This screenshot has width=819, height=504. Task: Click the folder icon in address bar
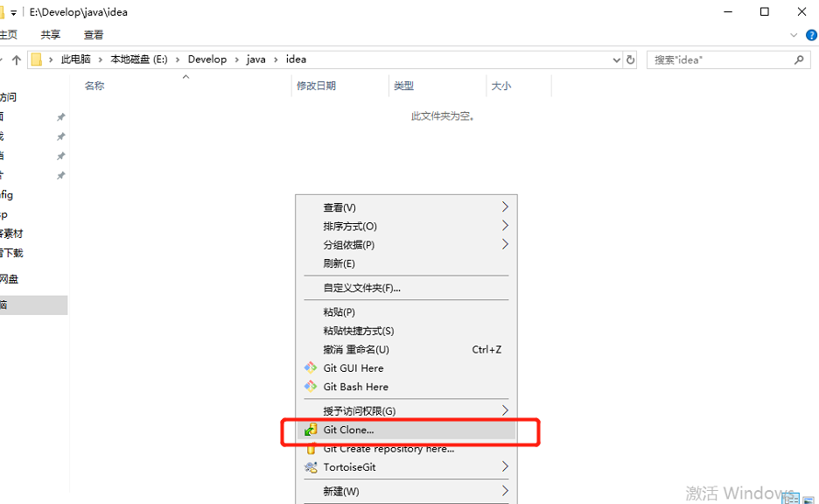[37, 59]
